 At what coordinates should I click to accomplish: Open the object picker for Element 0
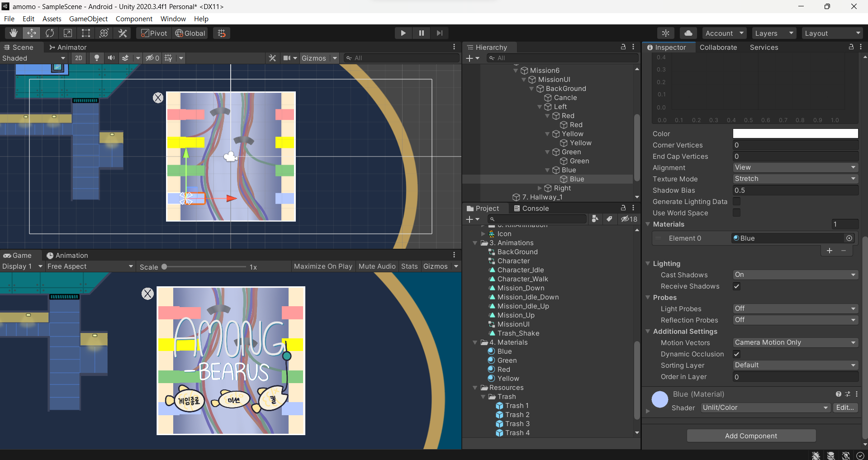point(849,238)
